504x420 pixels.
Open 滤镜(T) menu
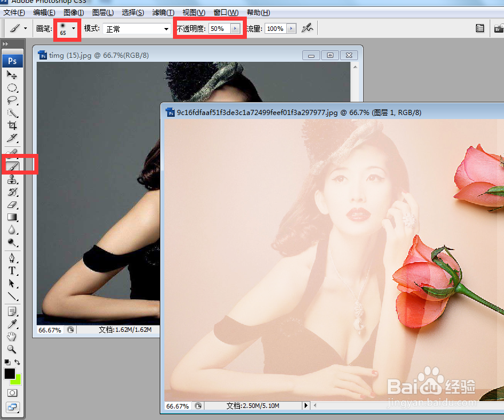pyautogui.click(x=163, y=13)
